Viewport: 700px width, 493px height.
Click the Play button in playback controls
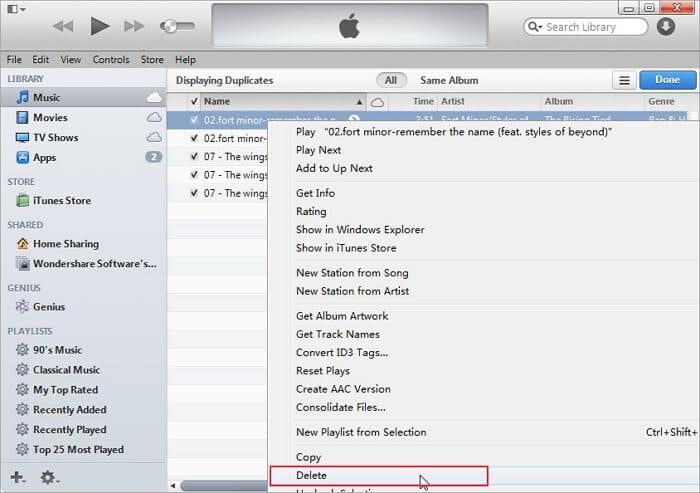tap(100, 26)
